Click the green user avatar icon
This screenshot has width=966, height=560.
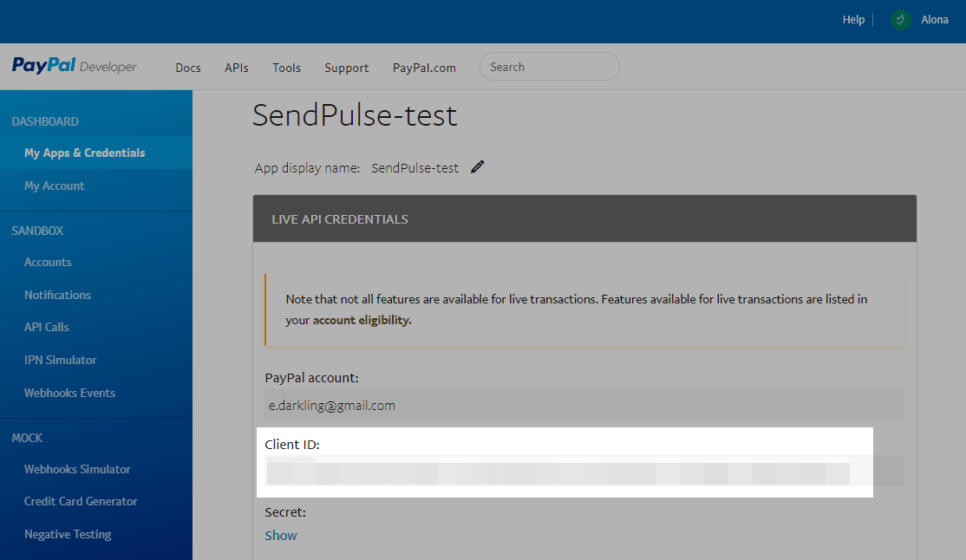click(x=901, y=20)
